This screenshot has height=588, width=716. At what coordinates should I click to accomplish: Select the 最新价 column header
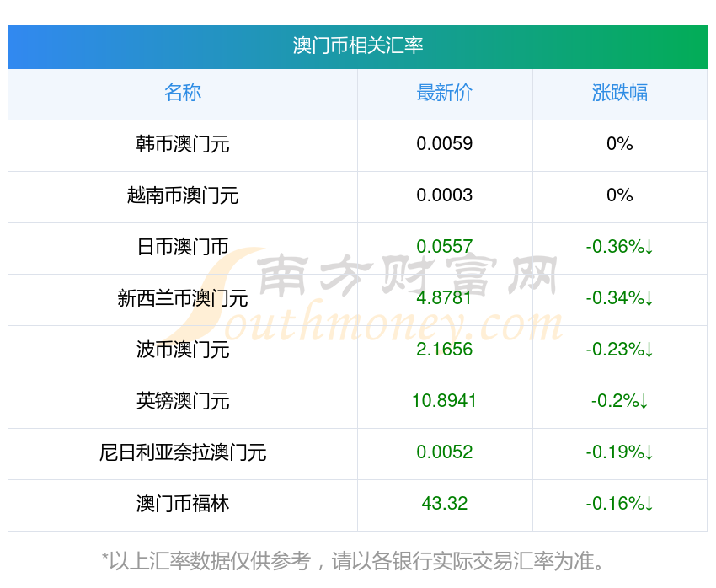[x=444, y=93]
